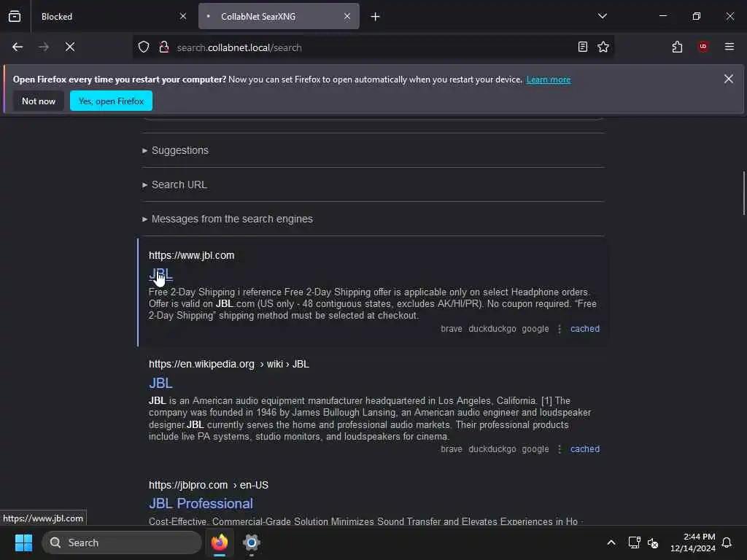This screenshot has width=747, height=560.
Task: Dismiss the Firefox startup notification bar
Action: coord(729,79)
